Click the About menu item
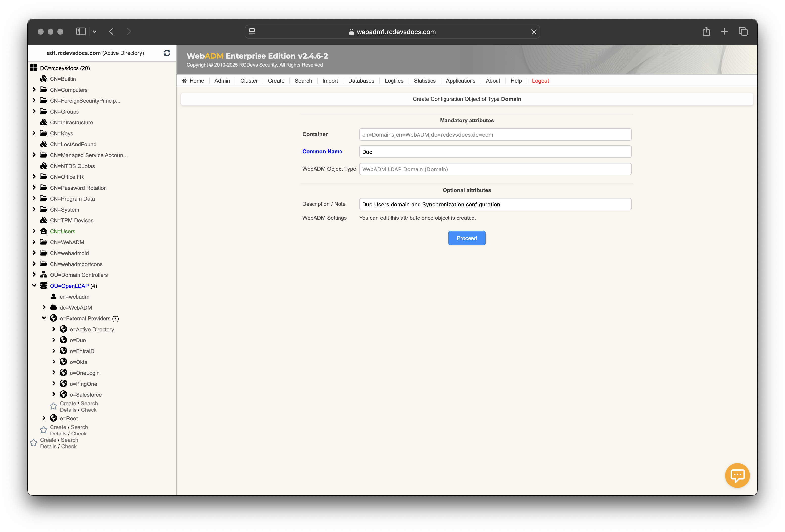The image size is (785, 532). (x=493, y=81)
